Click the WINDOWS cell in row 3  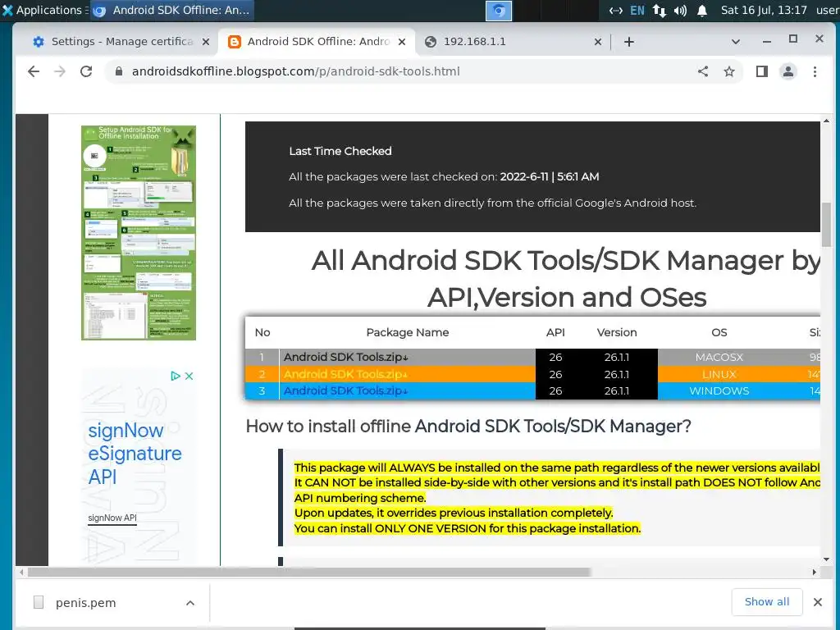(x=719, y=390)
